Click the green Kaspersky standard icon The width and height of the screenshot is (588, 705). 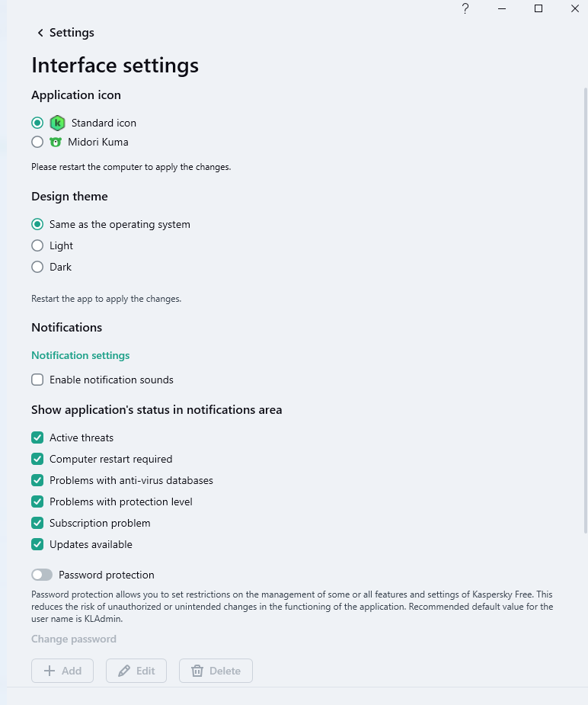57,123
